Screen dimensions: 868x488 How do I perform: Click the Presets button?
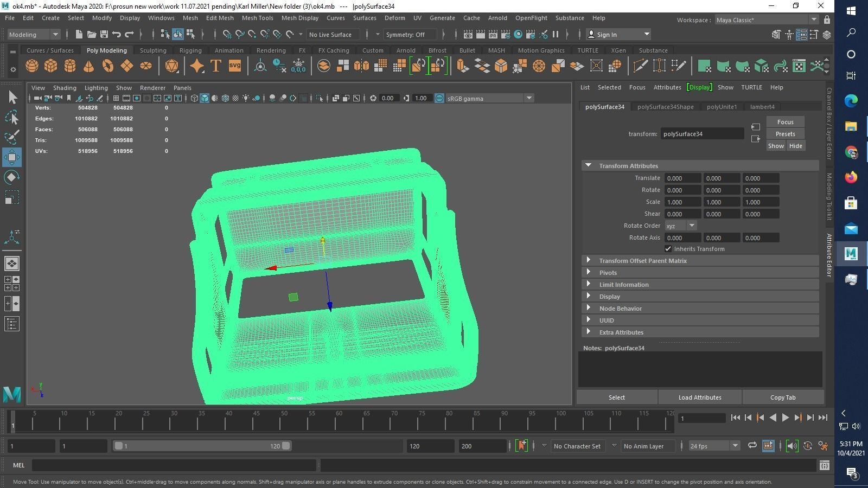click(x=785, y=134)
